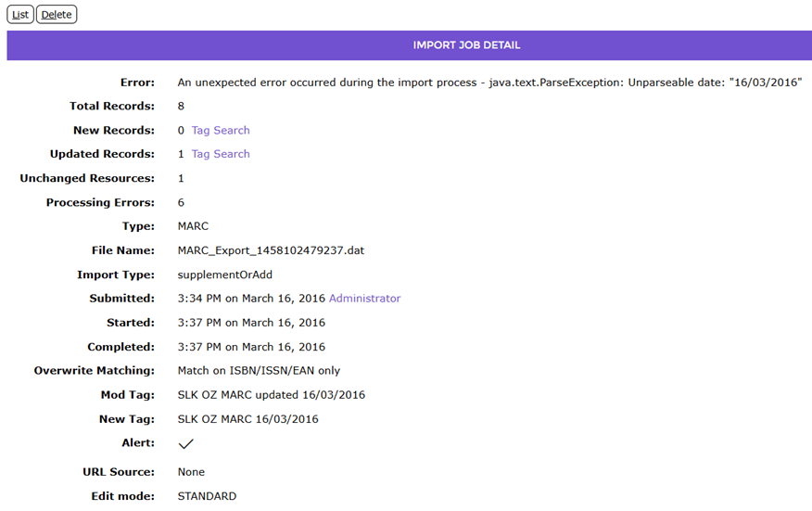The image size is (812, 511).
Task: Click the Submitted time 3:34 PM text
Action: point(251,299)
